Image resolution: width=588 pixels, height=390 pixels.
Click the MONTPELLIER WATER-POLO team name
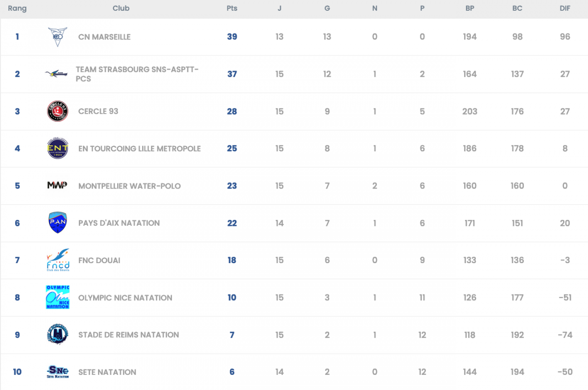129,186
